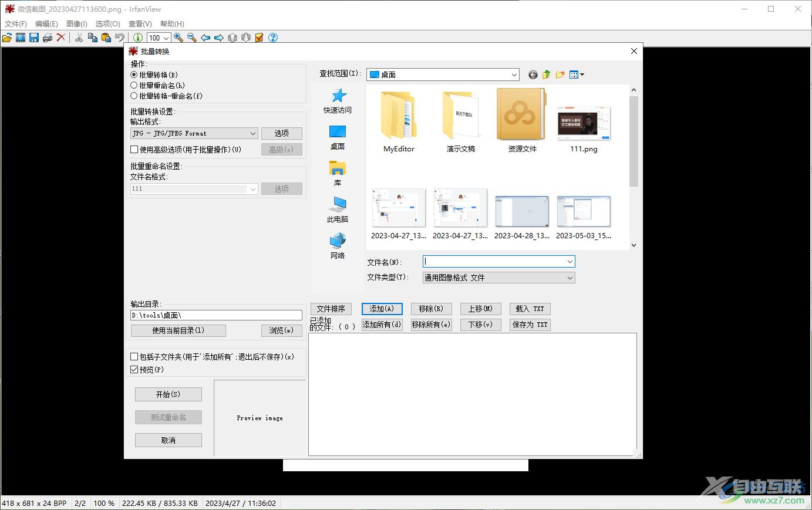Click the blue Help question mark icon

pyautogui.click(x=273, y=38)
